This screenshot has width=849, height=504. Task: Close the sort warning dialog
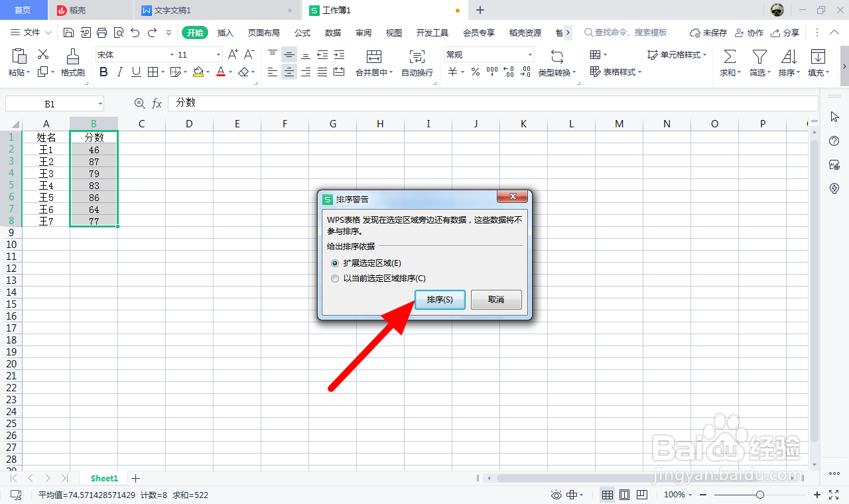[x=512, y=197]
